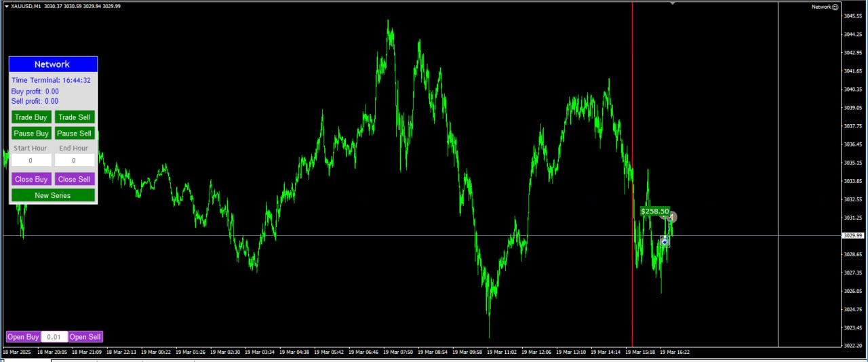Click the gray circle trade marker
This screenshot has width=868, height=362.
(x=671, y=218)
